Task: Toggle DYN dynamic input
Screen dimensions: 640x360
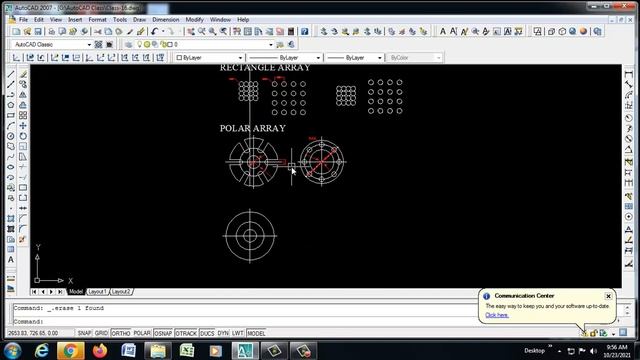Action: tap(223, 333)
